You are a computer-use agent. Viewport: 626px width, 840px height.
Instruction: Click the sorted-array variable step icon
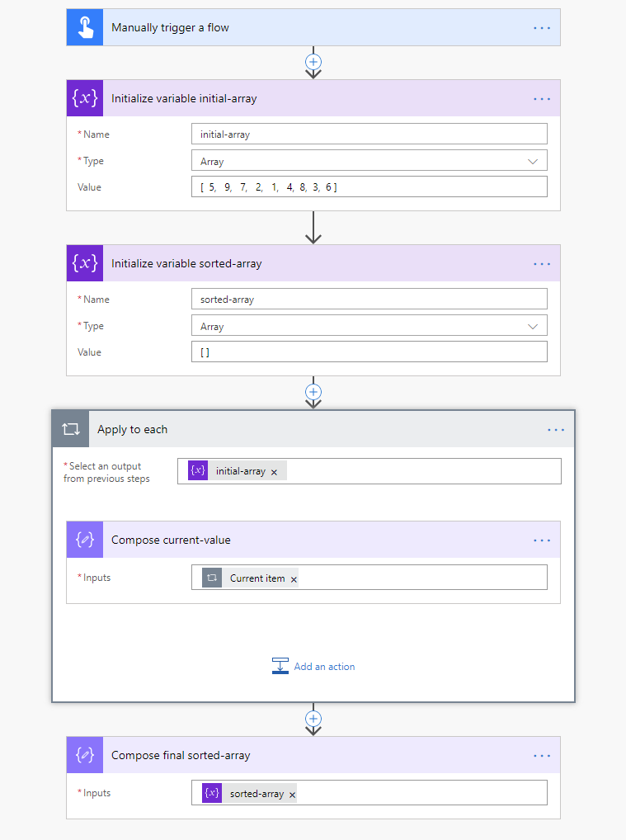pos(85,263)
